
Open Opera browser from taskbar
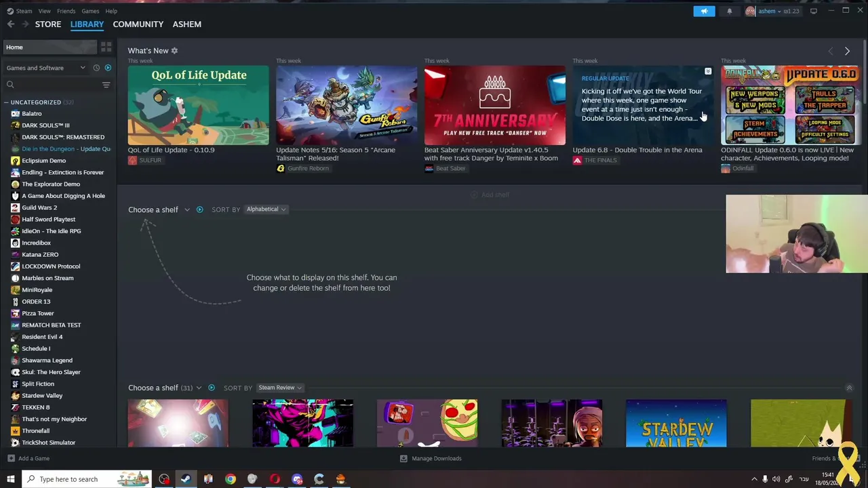[x=275, y=479]
